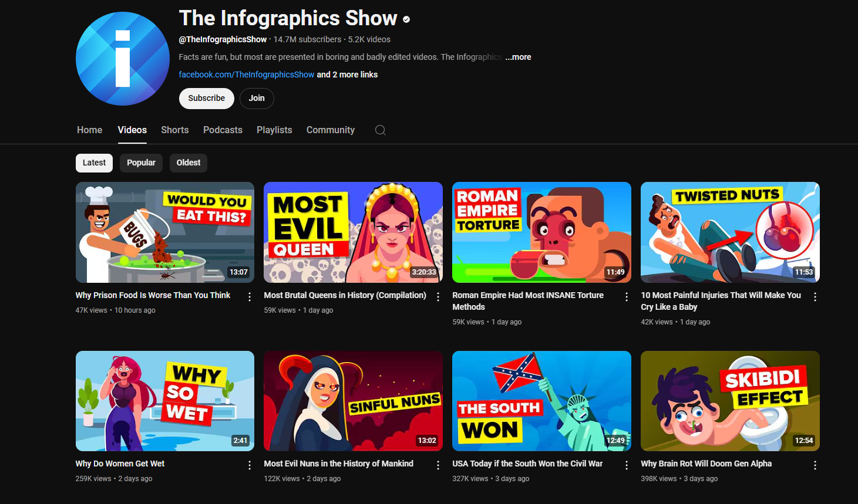Expand channel description with ...more

pos(518,57)
